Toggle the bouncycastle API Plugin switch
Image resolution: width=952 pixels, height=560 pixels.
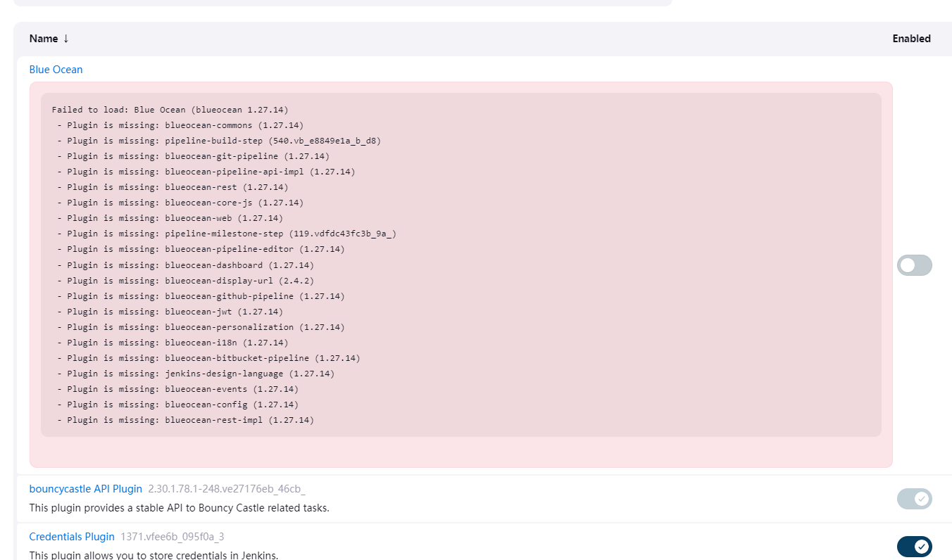pyautogui.click(x=914, y=499)
